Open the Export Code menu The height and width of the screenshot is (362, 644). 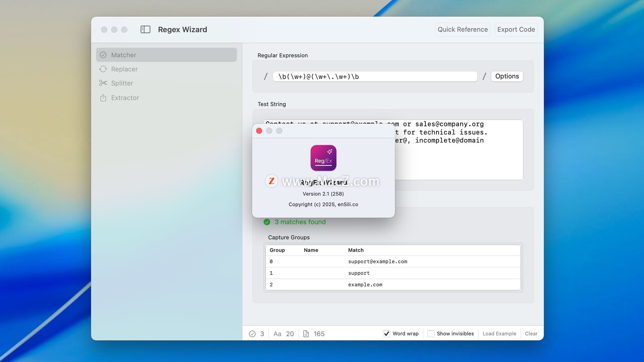(516, 29)
